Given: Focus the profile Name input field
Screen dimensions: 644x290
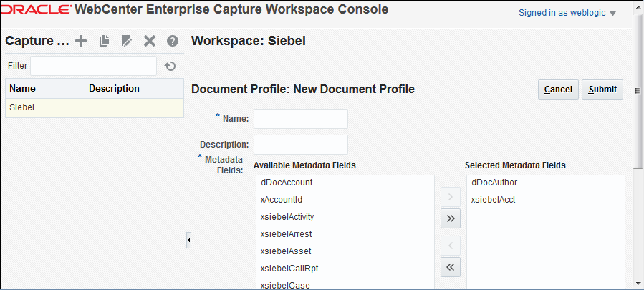Looking at the screenshot, I should click(300, 119).
